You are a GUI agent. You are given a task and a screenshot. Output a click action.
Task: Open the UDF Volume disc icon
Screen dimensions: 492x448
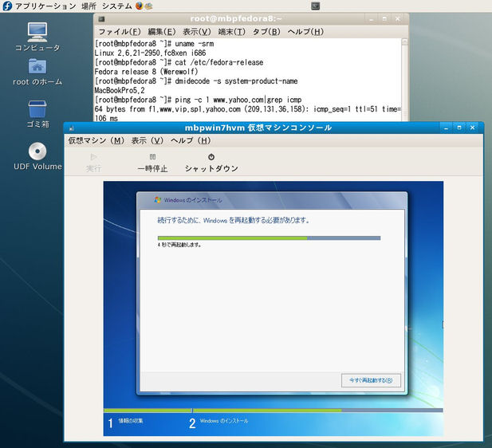pyautogui.click(x=37, y=156)
